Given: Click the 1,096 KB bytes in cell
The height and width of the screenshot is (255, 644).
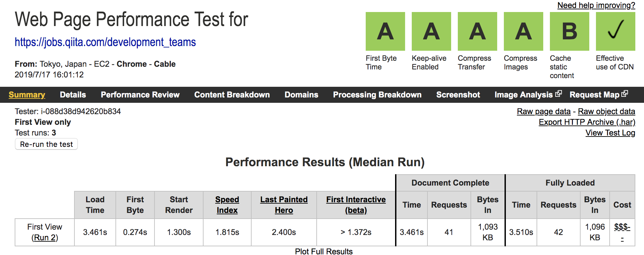Looking at the screenshot, I should pyautogui.click(x=595, y=232).
